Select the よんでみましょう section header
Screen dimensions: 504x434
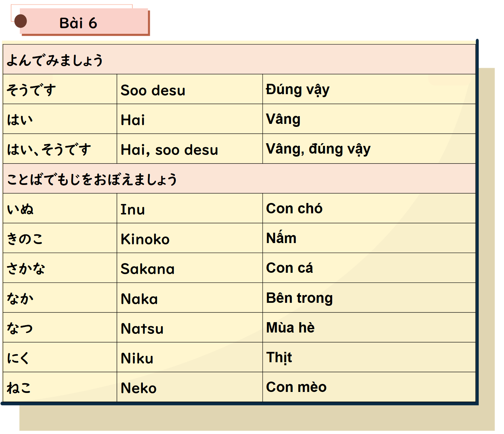55,60
